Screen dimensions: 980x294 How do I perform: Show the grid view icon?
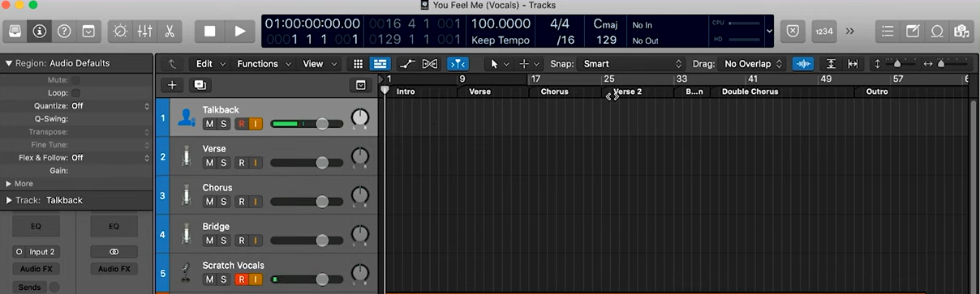[x=358, y=63]
